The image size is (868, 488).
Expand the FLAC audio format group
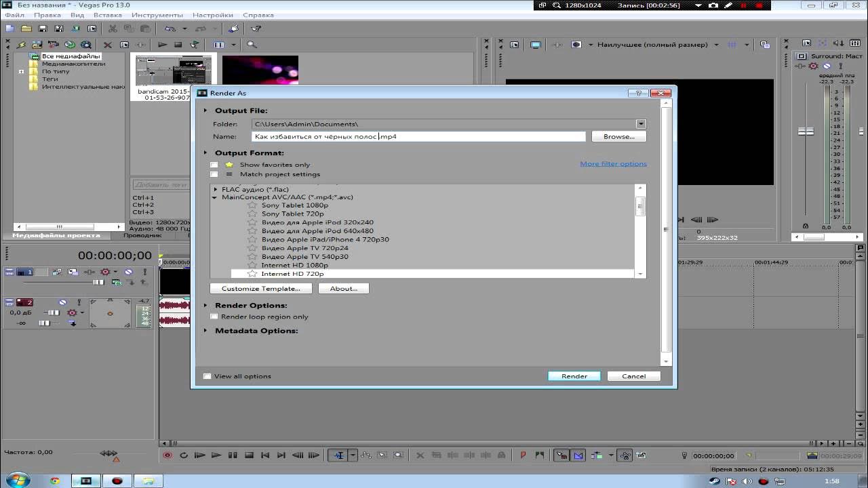point(216,190)
